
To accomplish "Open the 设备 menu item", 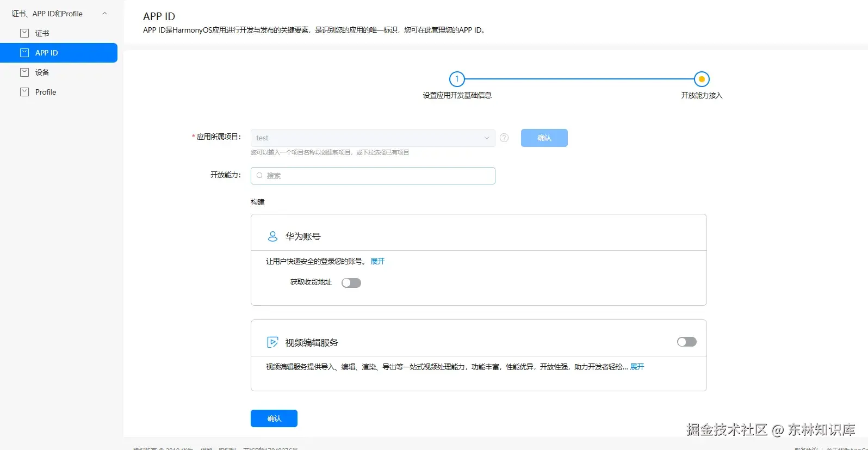I will coord(59,72).
